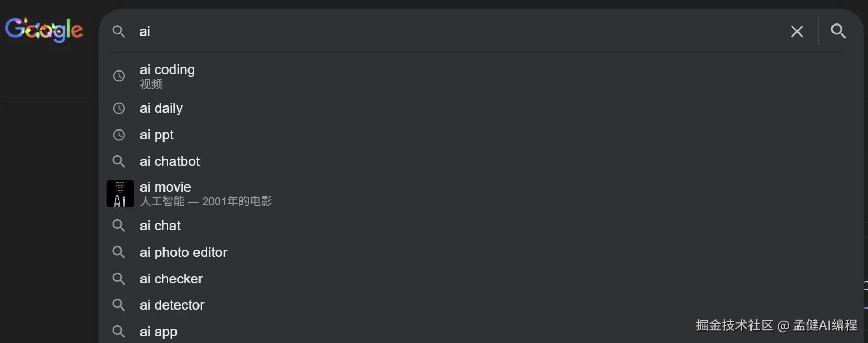This screenshot has height=343, width=868.
Task: Click the magnifier icon inside search field
Action: click(x=119, y=31)
